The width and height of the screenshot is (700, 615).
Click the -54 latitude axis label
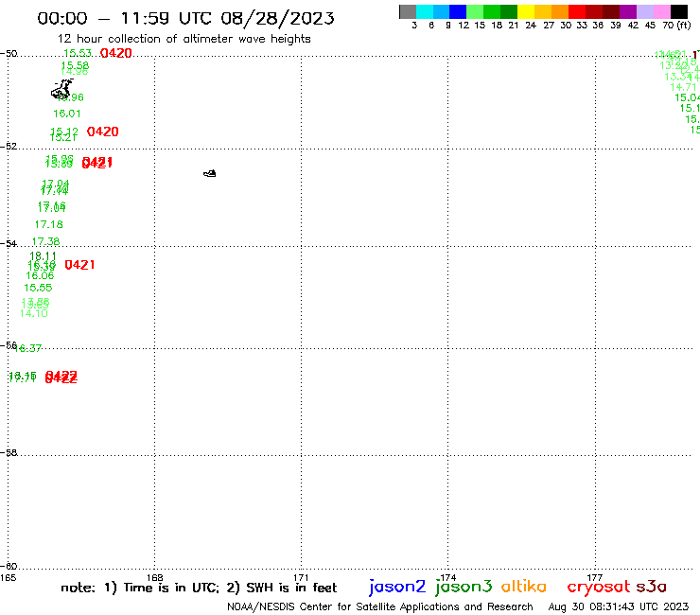[9, 243]
